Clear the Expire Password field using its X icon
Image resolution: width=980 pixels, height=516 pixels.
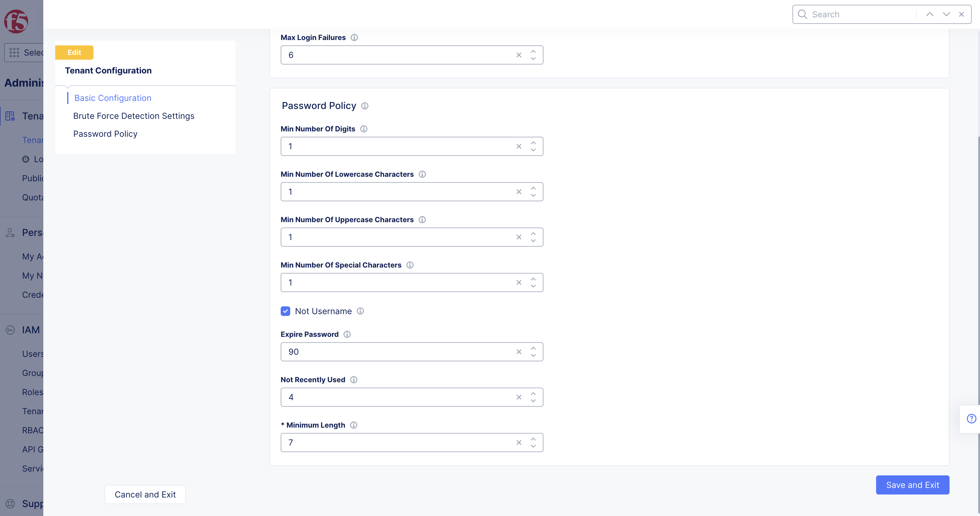[519, 351]
